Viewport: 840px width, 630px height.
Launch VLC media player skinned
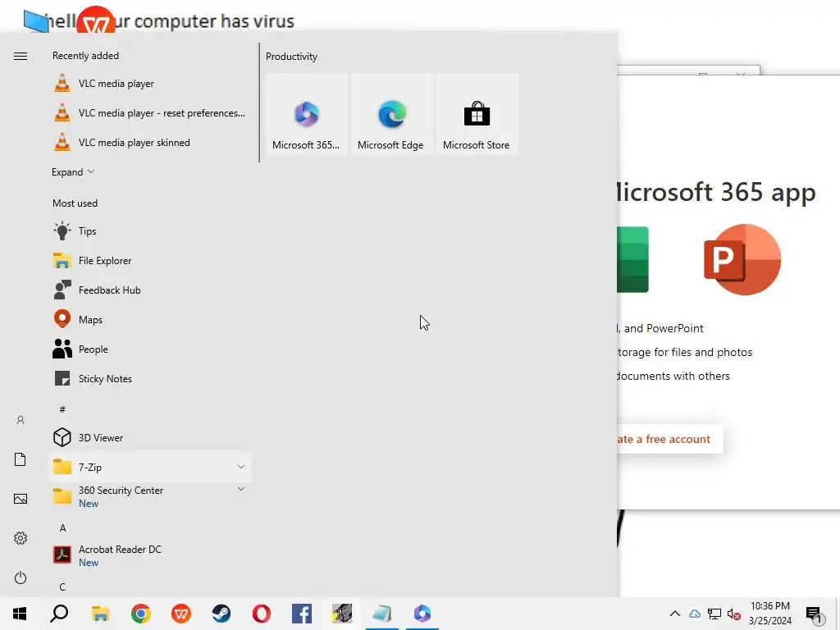(150, 143)
